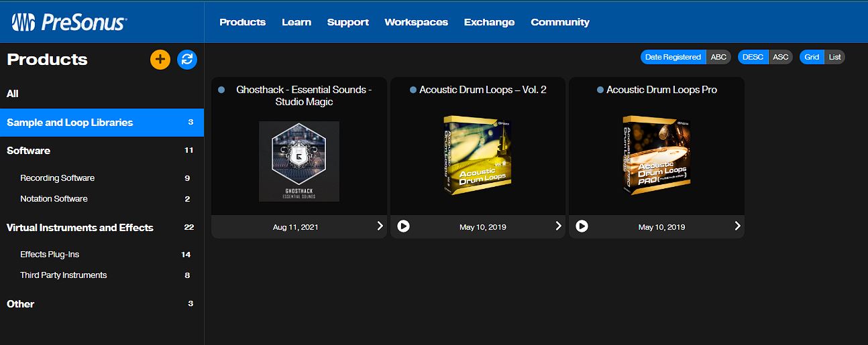The image size is (868, 345).
Task: Open the Products menu
Action: pyautogui.click(x=243, y=22)
